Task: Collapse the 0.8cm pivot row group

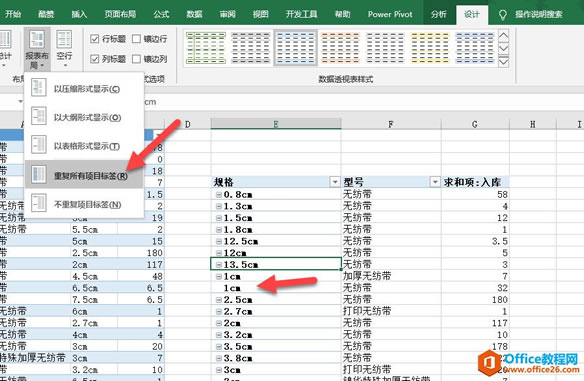Action: point(219,194)
